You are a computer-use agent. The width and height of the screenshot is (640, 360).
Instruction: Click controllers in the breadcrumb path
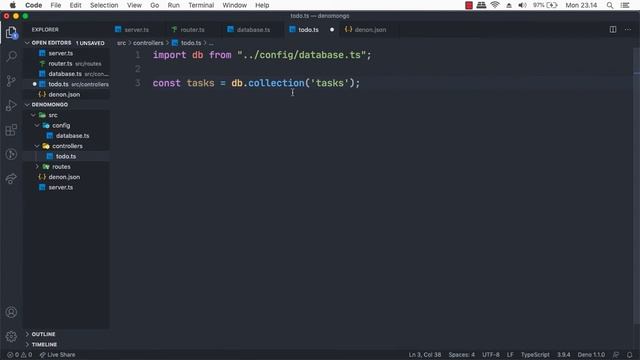[x=148, y=43]
